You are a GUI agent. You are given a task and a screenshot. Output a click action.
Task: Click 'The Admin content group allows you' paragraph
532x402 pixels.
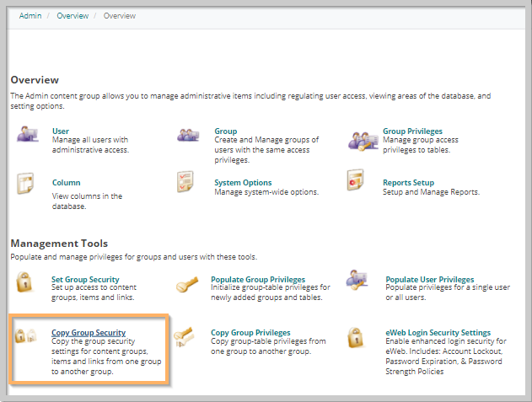(x=250, y=101)
